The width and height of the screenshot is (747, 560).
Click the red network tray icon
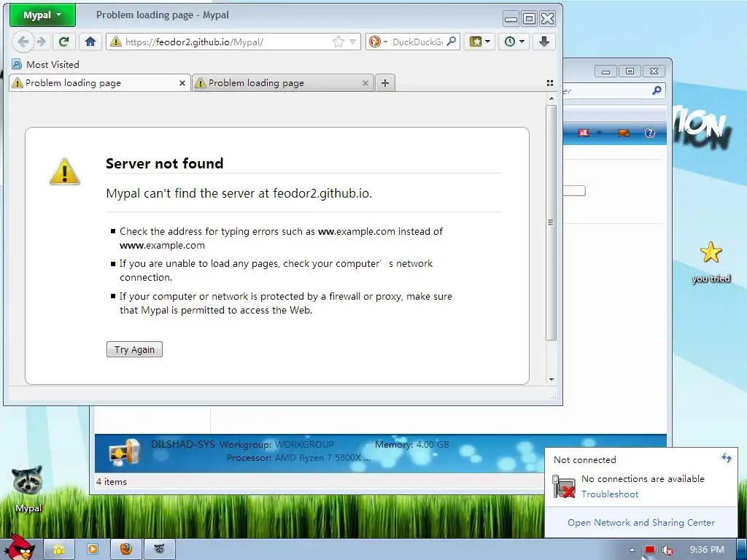650,550
